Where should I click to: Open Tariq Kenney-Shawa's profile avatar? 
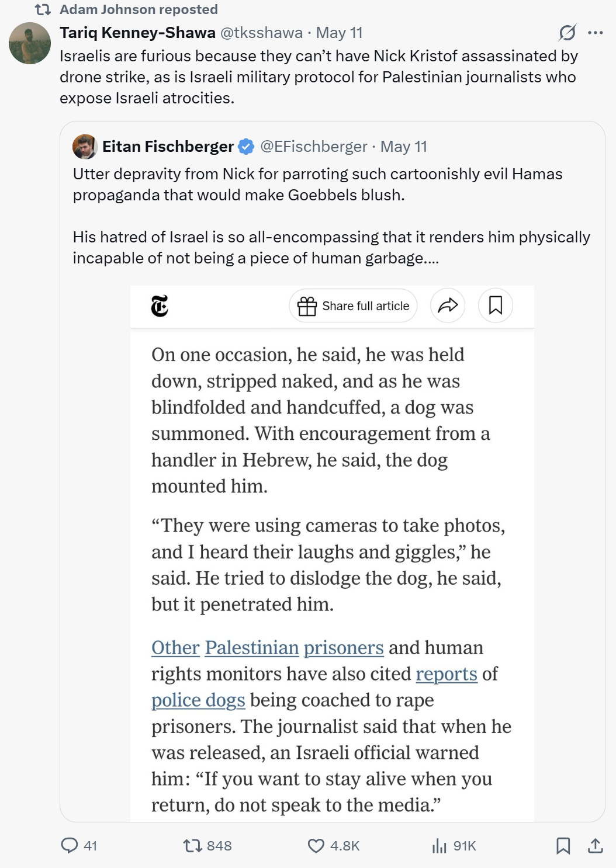[x=30, y=43]
